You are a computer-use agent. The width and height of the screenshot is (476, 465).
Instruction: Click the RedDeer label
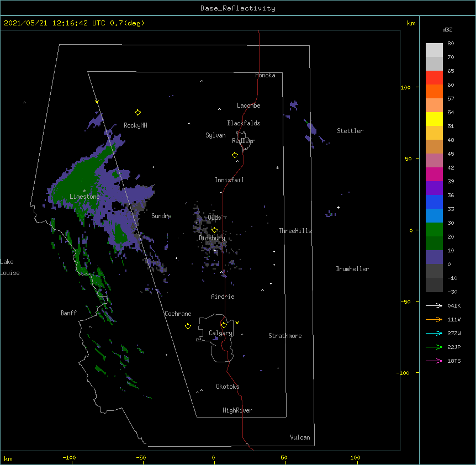tap(244, 141)
